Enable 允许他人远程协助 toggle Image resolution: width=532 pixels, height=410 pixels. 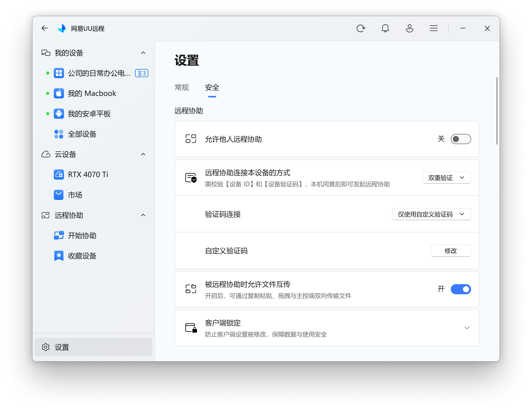tap(461, 139)
